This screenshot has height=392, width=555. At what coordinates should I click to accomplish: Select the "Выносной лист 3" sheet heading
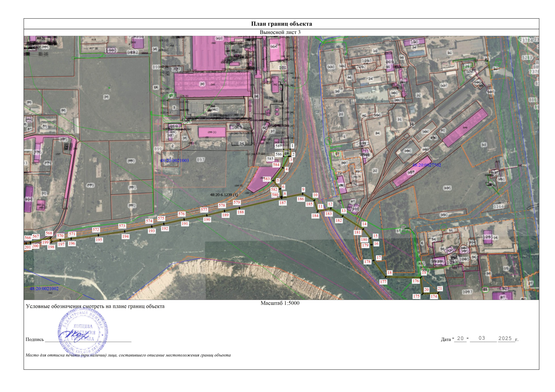tap(280, 32)
